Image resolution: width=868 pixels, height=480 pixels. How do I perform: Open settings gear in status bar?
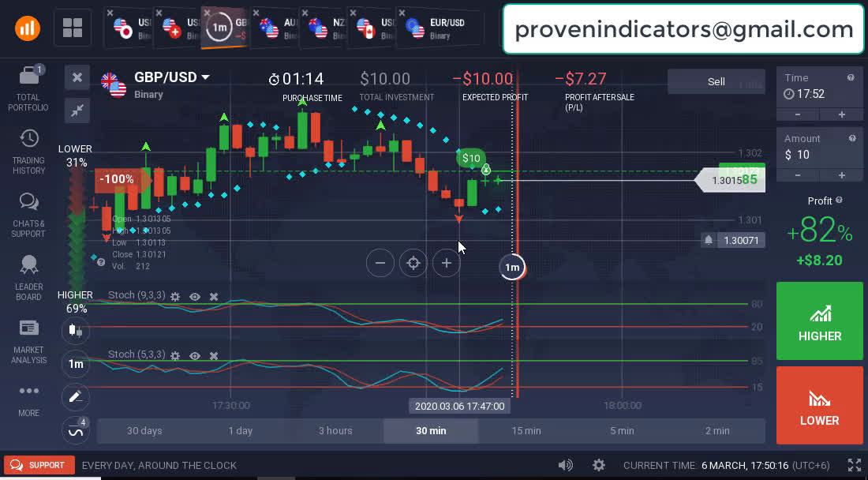coord(599,465)
